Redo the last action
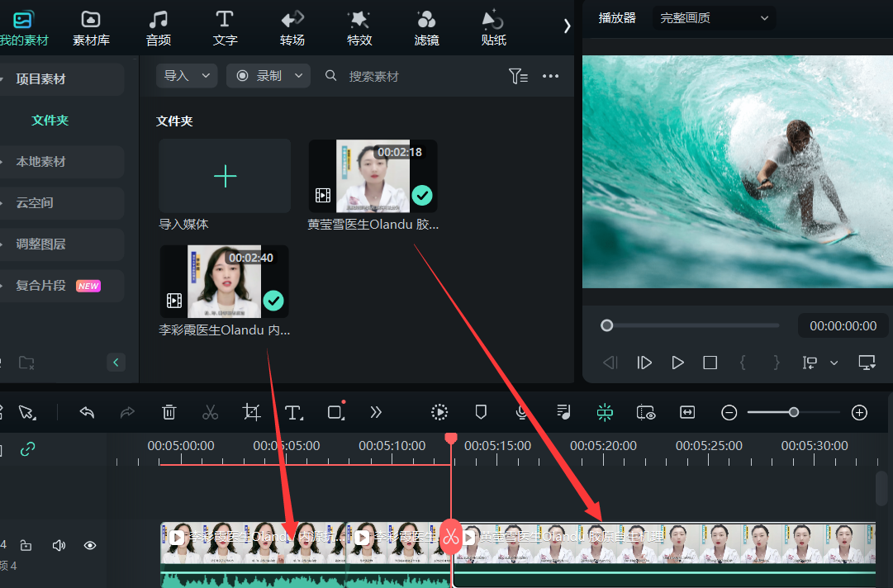This screenshot has height=588, width=893. 127,412
